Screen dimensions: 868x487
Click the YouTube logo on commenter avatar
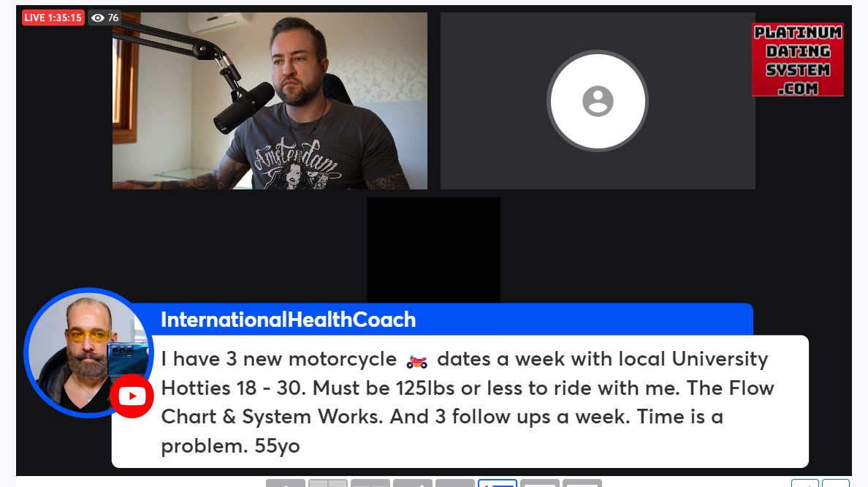tap(132, 396)
